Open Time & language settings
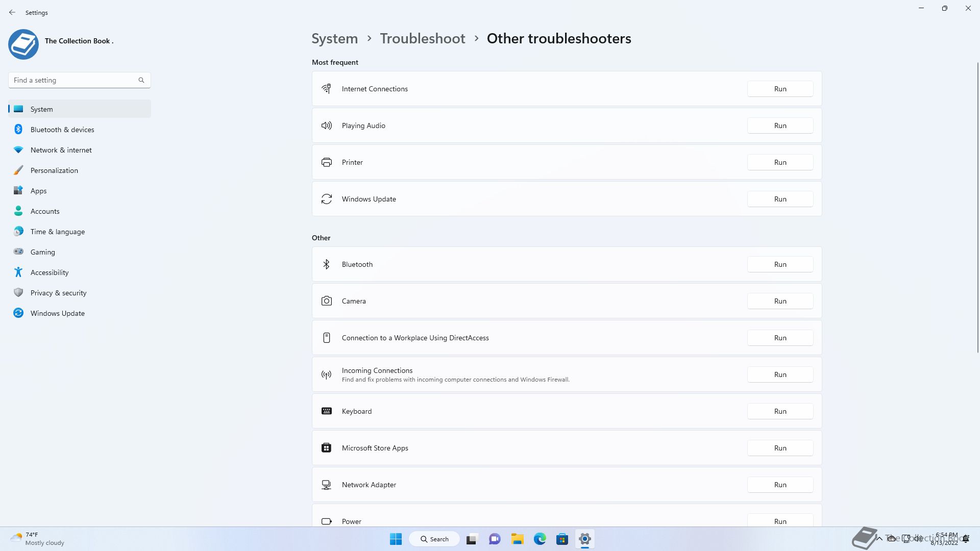This screenshot has width=980, height=551. pyautogui.click(x=80, y=232)
